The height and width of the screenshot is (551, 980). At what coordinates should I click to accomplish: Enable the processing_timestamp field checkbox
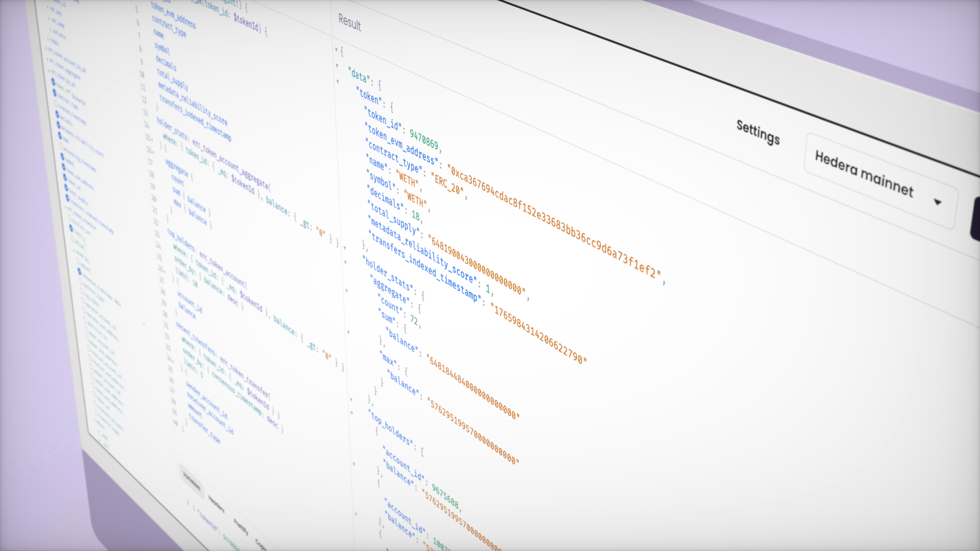61,146
